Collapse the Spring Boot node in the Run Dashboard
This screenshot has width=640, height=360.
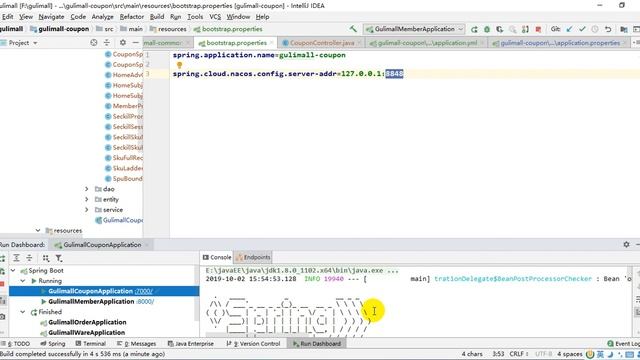pyautogui.click(x=13, y=270)
